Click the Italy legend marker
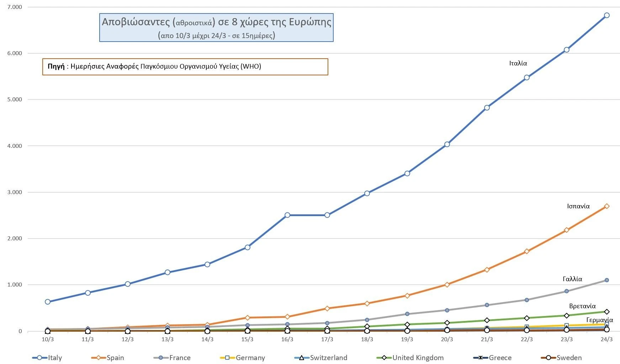 [x=40, y=358]
